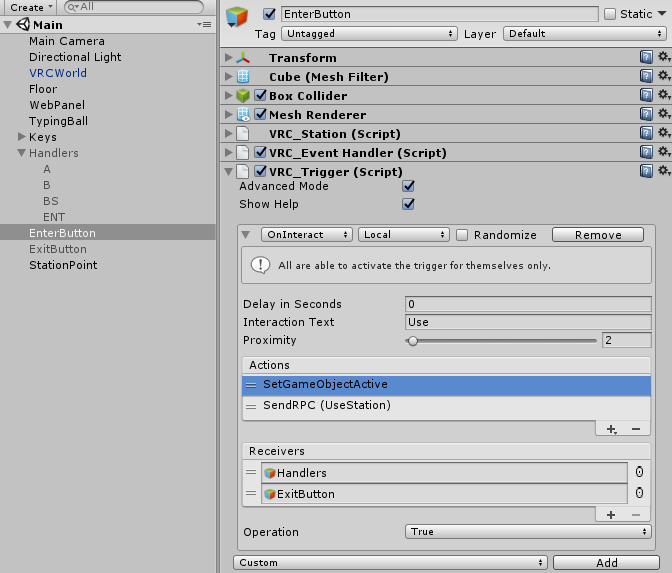
Task: Click the Delay in Seconds field
Action: [x=528, y=304]
